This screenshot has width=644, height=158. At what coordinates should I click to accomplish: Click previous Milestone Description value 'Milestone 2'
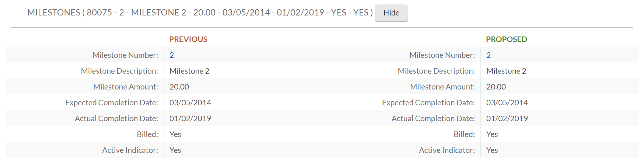[189, 71]
